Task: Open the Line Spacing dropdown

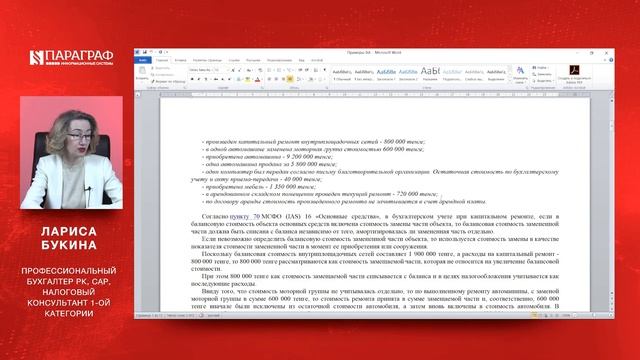Action: coord(299,79)
